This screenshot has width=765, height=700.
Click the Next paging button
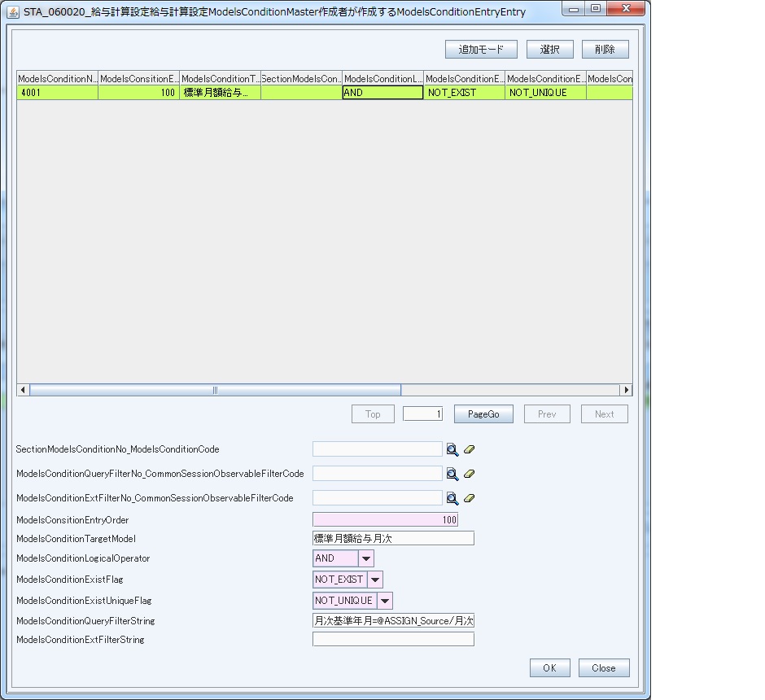(x=604, y=414)
